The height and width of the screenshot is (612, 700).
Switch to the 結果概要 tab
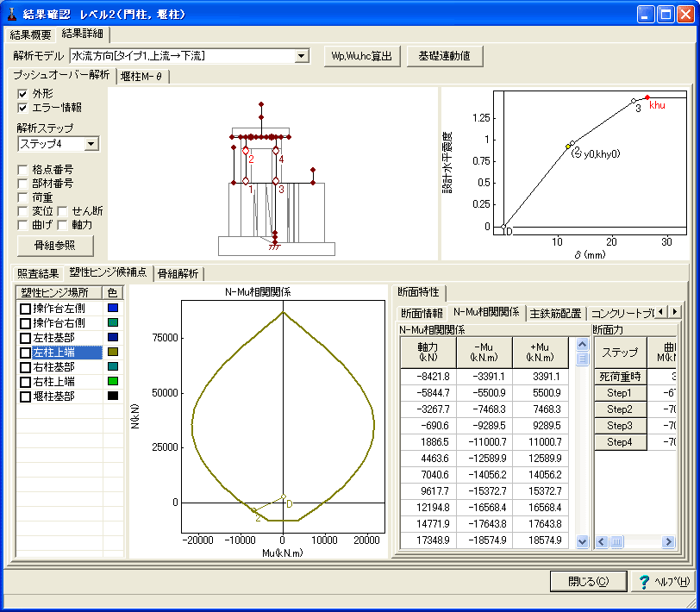(x=30, y=34)
